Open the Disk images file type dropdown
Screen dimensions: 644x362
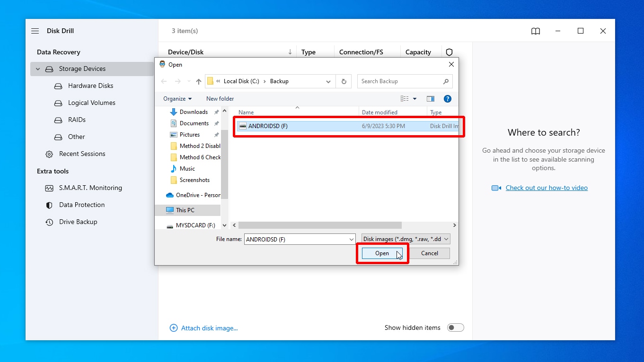(406, 239)
